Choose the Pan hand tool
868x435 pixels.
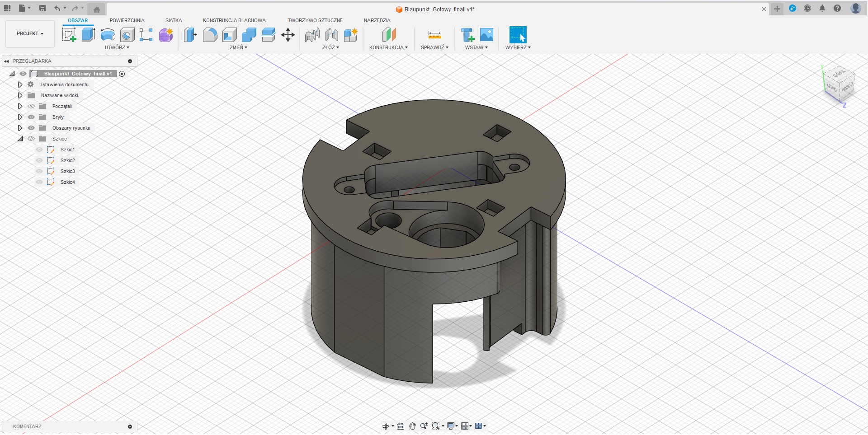click(x=412, y=426)
